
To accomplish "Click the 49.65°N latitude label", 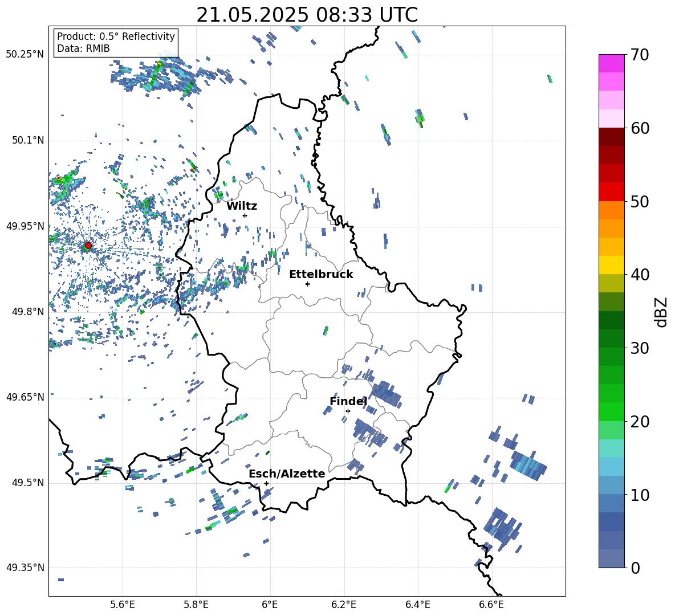I will 25,397.
